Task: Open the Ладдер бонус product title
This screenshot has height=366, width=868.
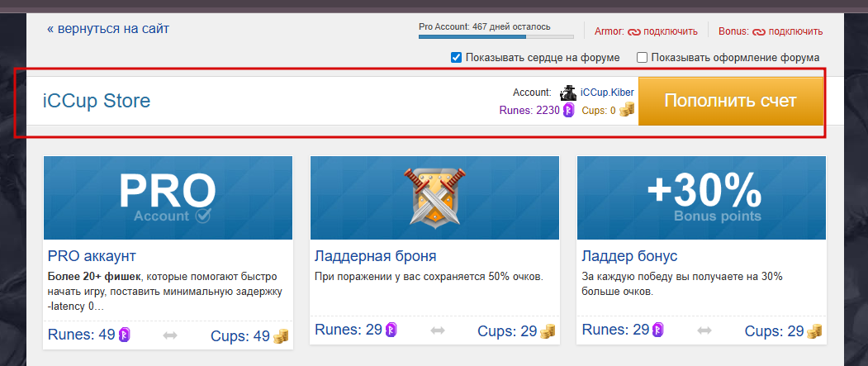Action: [629, 256]
